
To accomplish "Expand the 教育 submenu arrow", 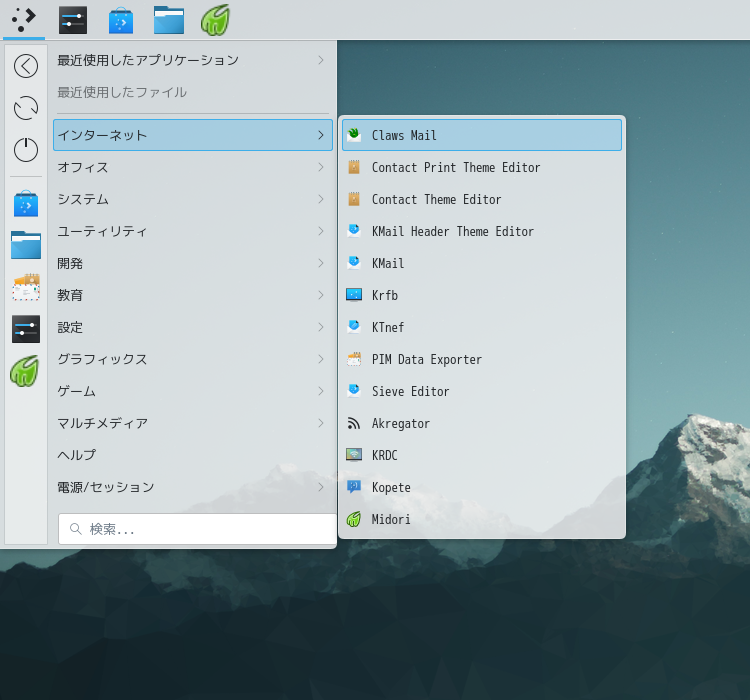I will 321,295.
